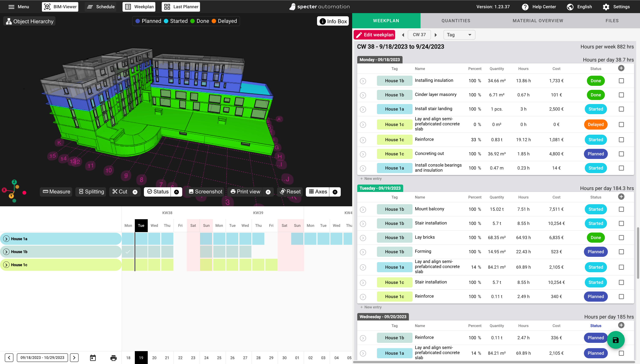Check the Installing insulation row checkbox
The width and height of the screenshot is (640, 364).
pos(621,81)
